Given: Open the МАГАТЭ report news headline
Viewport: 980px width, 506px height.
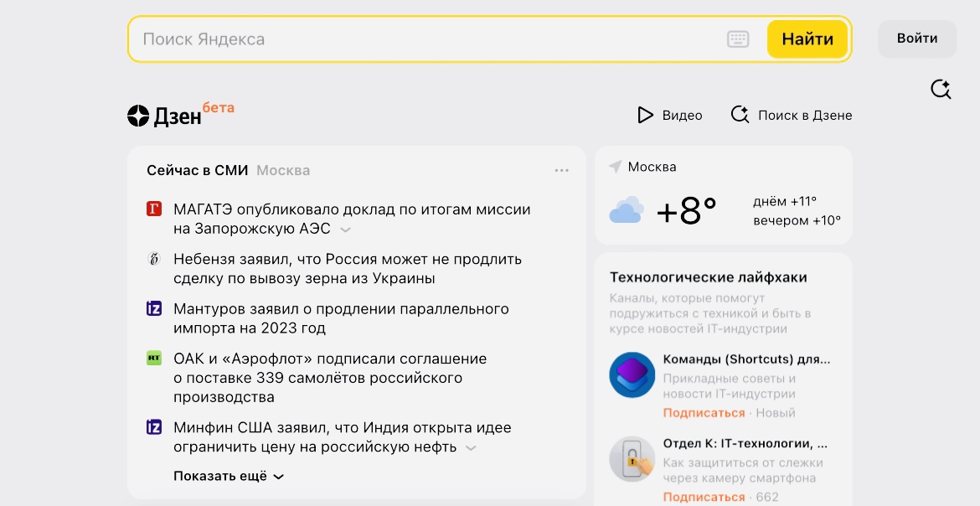Looking at the screenshot, I should [x=352, y=219].
